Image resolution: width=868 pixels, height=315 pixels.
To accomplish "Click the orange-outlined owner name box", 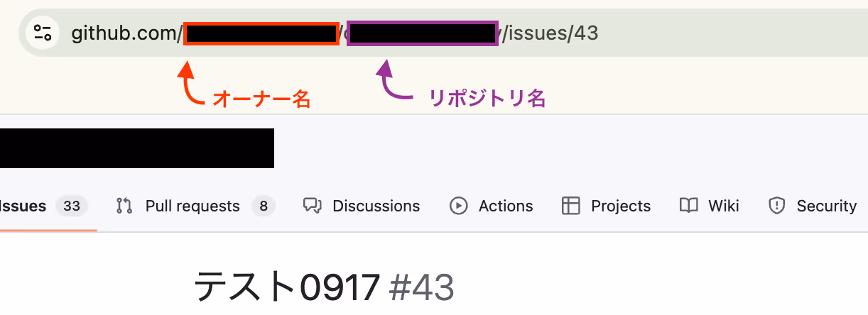I will pos(261,33).
